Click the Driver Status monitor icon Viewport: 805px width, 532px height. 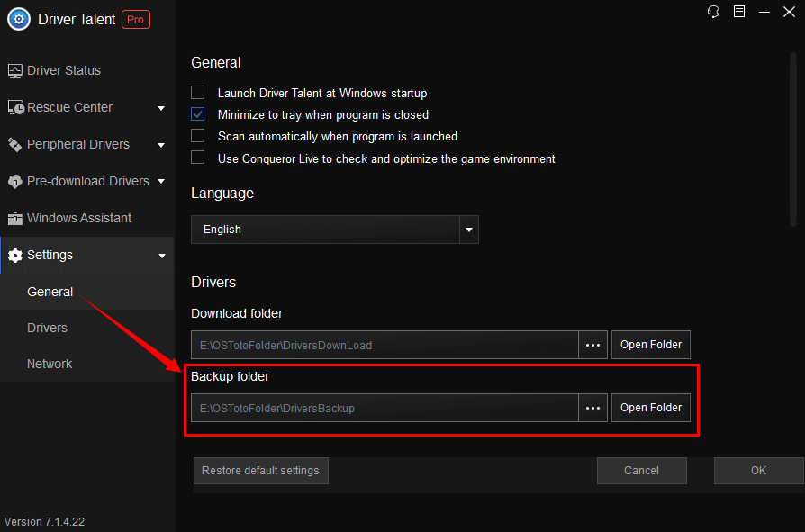pos(15,71)
